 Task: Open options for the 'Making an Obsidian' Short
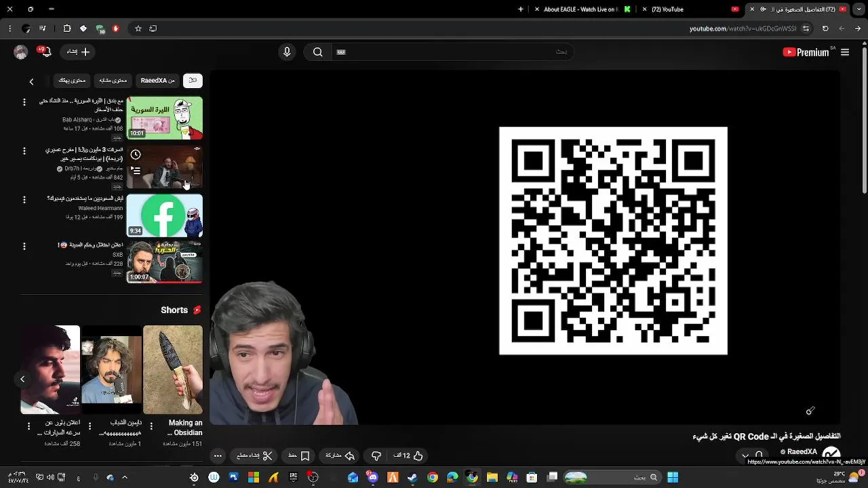pos(151,426)
